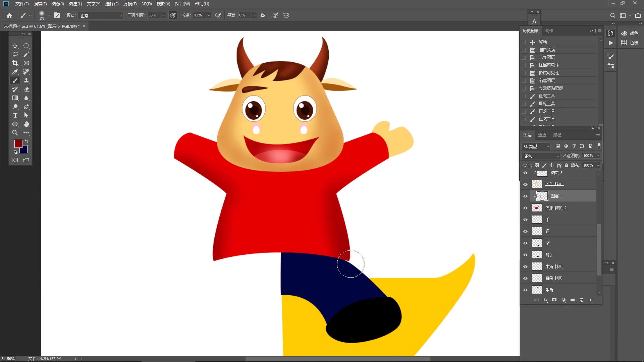Open brush blend mode 正常 dropdown

101,15
